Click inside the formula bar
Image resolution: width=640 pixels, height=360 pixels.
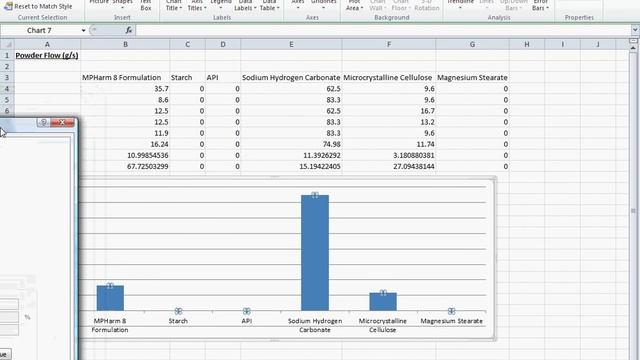click(x=384, y=31)
